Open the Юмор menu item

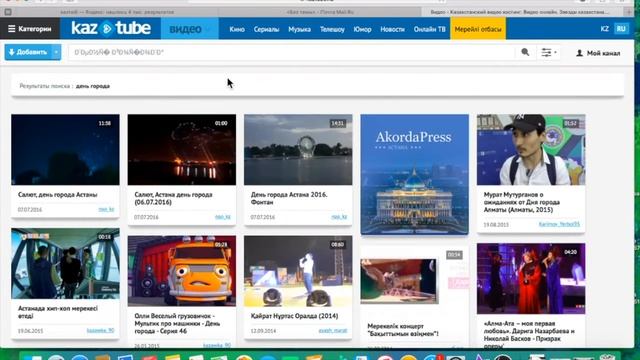(362, 29)
